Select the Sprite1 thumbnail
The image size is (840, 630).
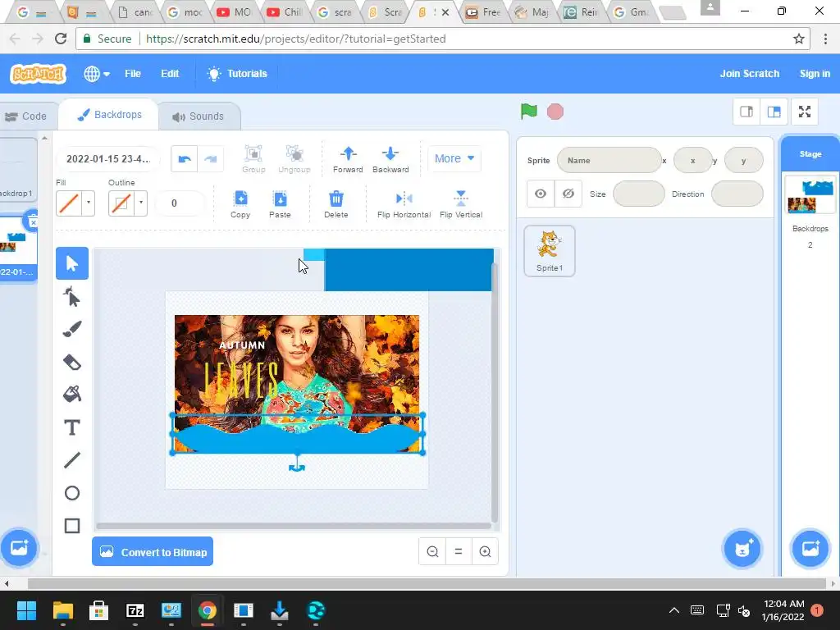[x=550, y=251]
